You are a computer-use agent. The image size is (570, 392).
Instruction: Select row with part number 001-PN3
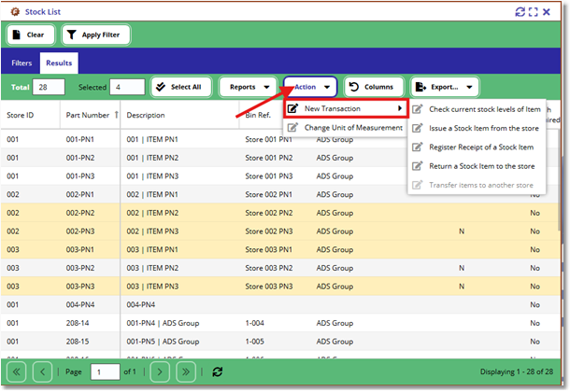coord(280,176)
